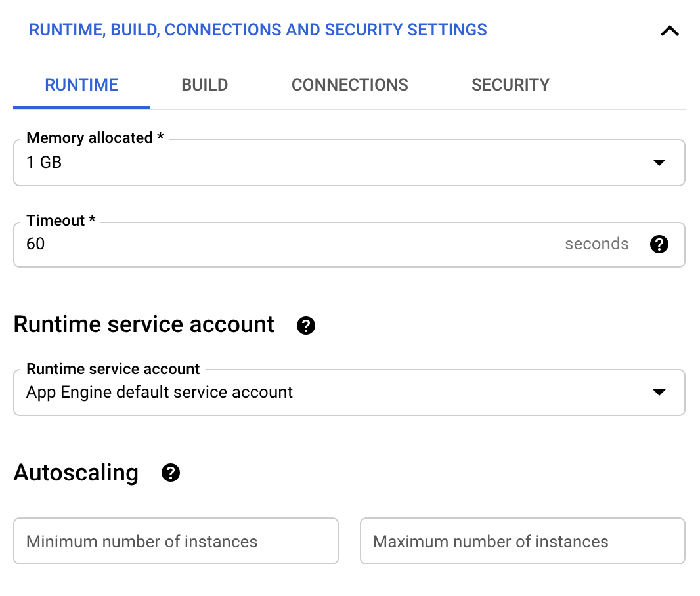700x596 pixels.
Task: Open the Memory allocated dropdown
Action: (349, 163)
